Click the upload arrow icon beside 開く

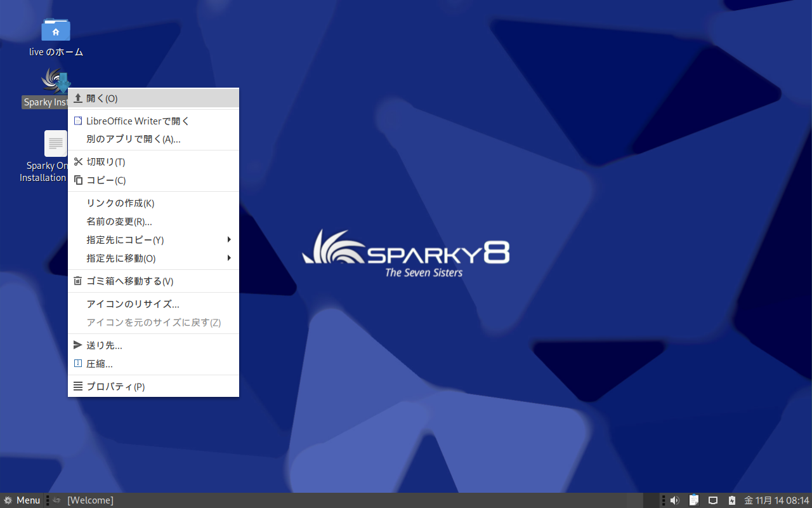(78, 98)
